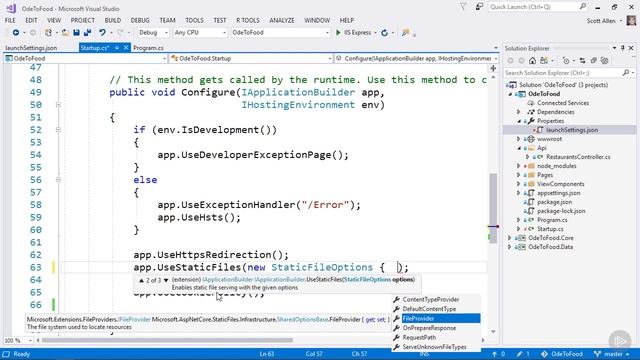The height and width of the screenshot is (360, 640).
Task: Click the OdeToFood repository in the status bar
Action: point(562,354)
